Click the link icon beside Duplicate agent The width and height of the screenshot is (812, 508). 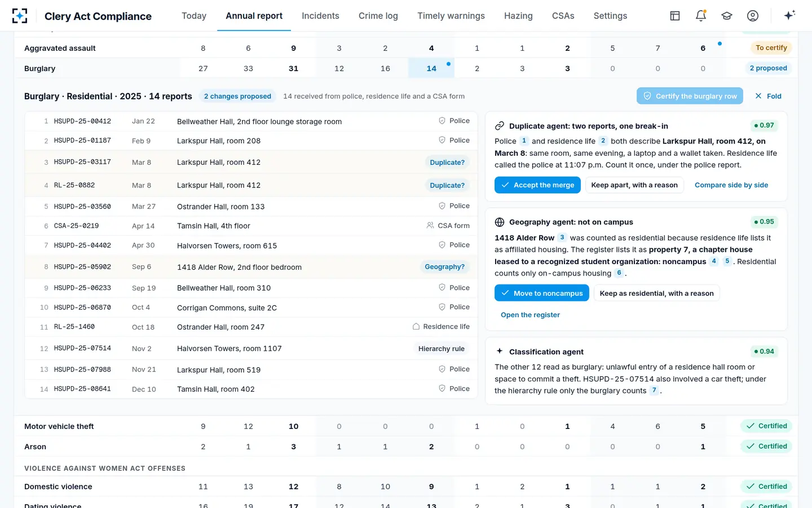500,126
